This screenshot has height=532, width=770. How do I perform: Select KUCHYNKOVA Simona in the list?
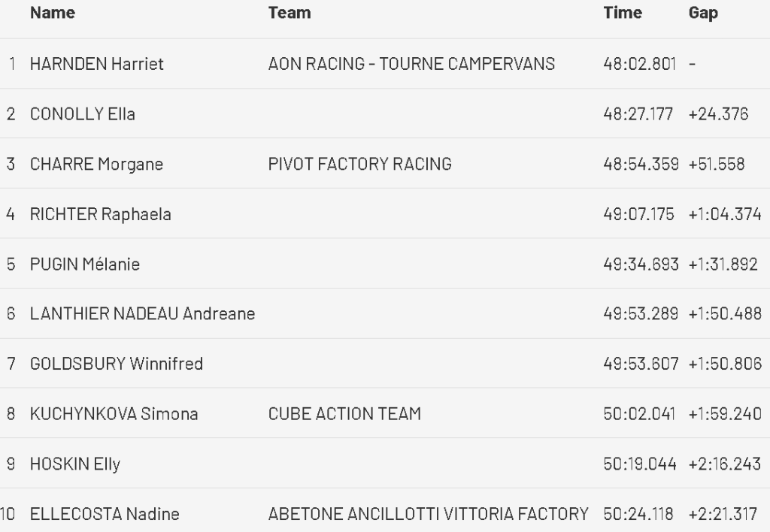point(114,414)
